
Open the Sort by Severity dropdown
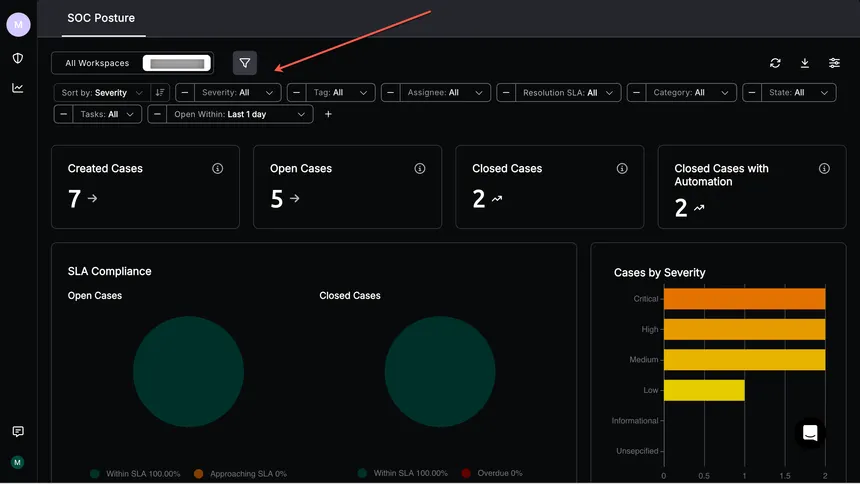tap(102, 93)
